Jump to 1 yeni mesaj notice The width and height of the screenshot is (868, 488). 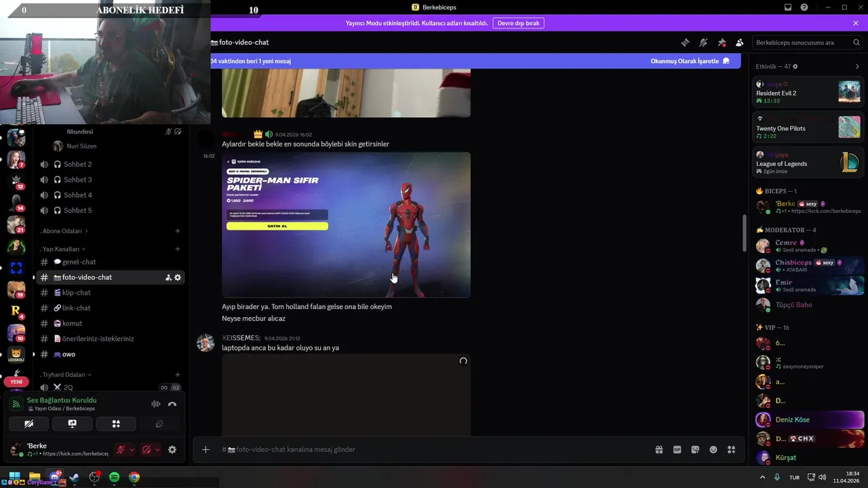(251, 61)
